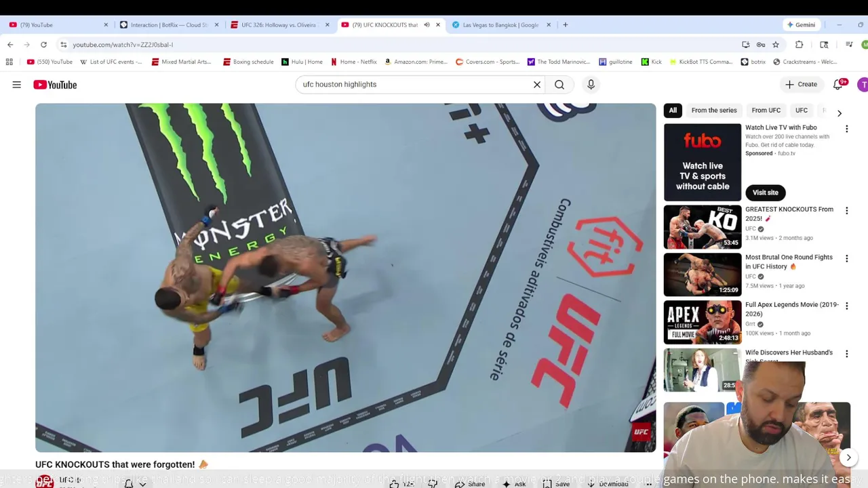Open GREATEST KNOCKOUTS From 2025 thumbnail
The width and height of the screenshot is (868, 488).
[x=703, y=227]
